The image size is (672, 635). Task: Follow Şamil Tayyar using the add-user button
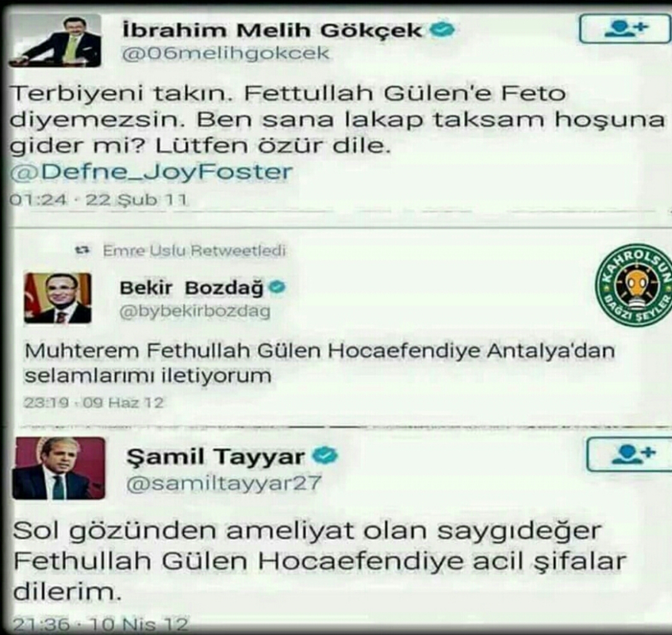click(x=630, y=454)
